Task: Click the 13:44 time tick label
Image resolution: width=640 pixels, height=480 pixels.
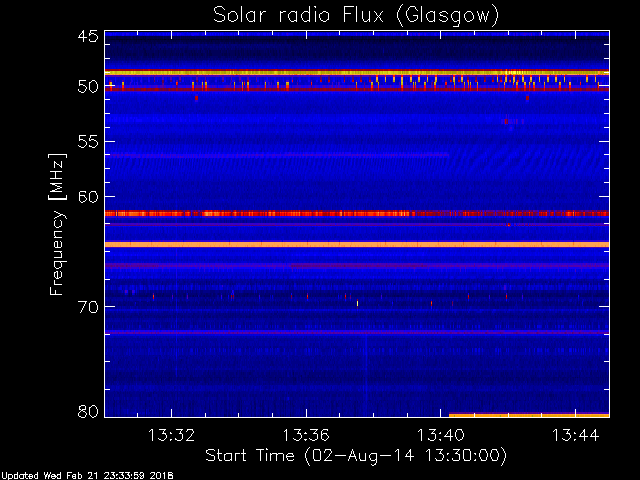Action: tap(575, 435)
